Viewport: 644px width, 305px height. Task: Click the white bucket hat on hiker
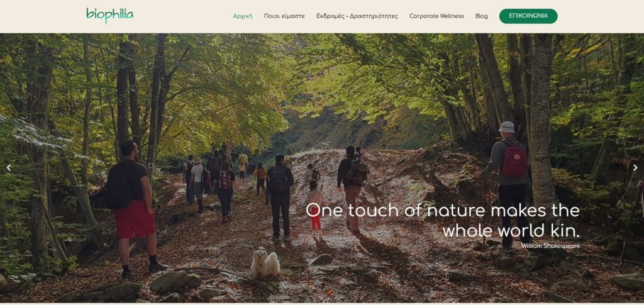(507, 127)
